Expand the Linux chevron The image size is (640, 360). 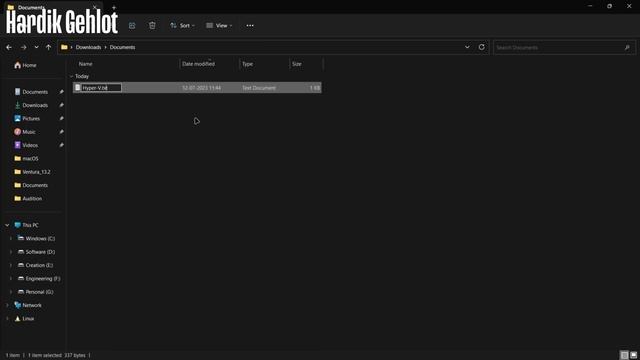click(7, 319)
